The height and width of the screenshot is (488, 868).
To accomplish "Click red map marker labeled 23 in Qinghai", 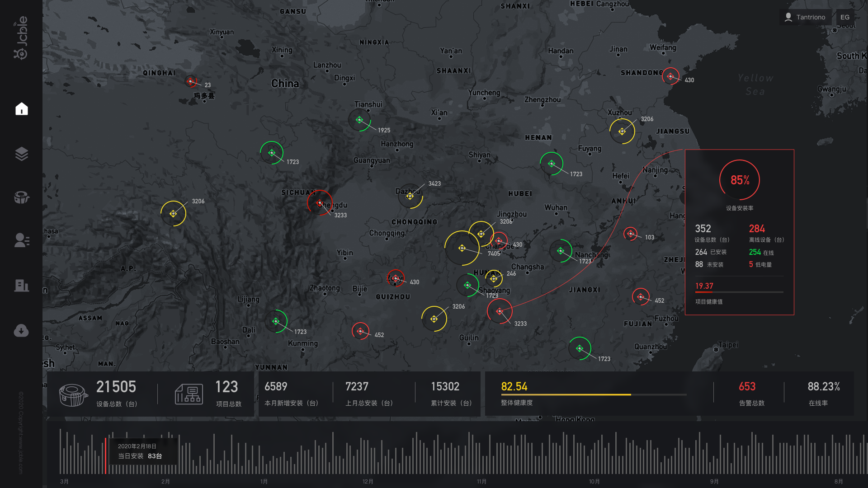I will click(x=191, y=81).
